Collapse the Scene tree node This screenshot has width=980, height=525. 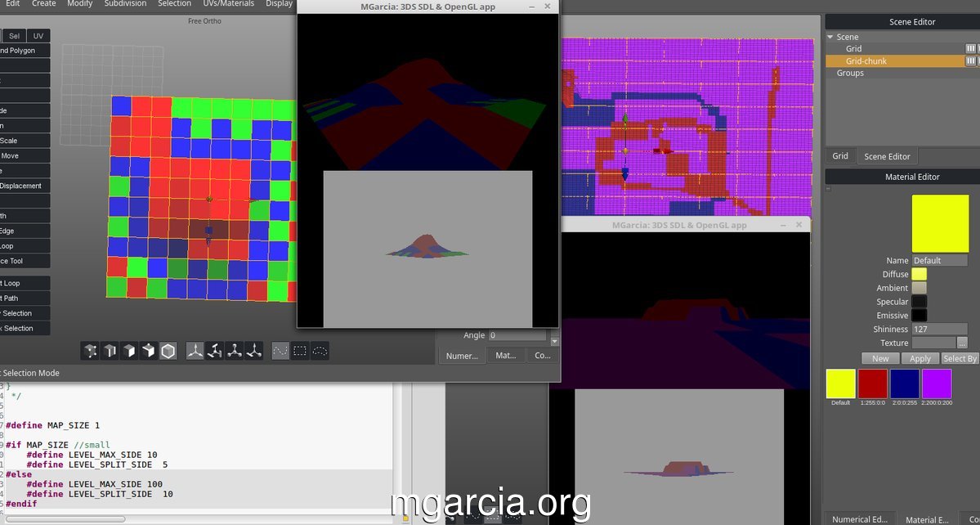(830, 37)
